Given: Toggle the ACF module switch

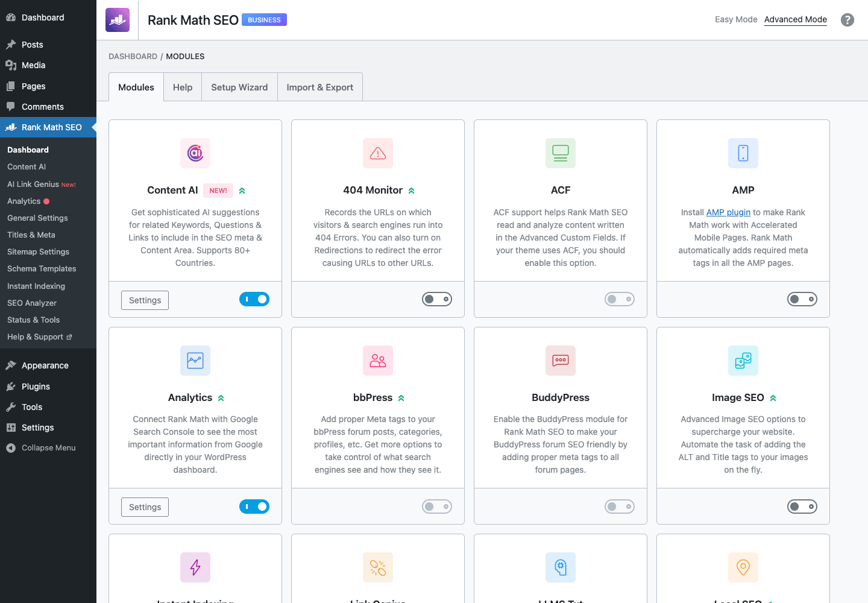Looking at the screenshot, I should [620, 299].
